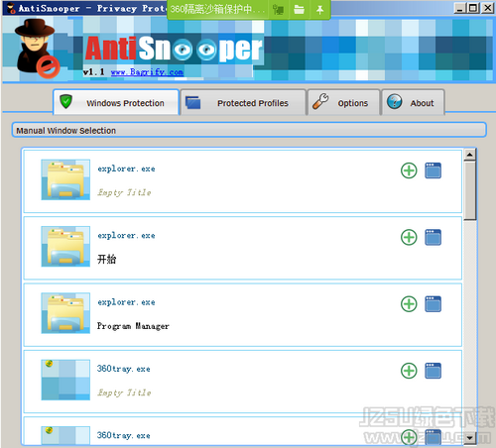Click 360 sandbox folder icon
This screenshot has width=496, height=448.
point(299,10)
